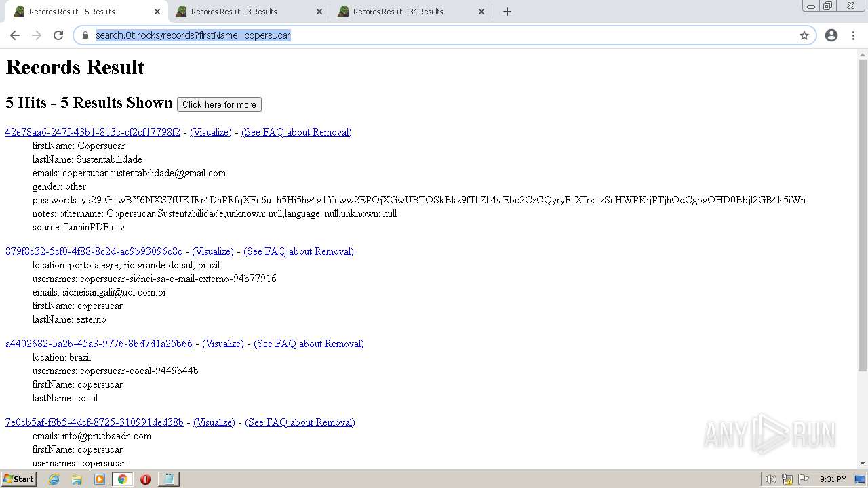Click 'usernames: copersucar-cocal-9449b44b' line
The width and height of the screenshot is (868, 488).
click(x=115, y=371)
